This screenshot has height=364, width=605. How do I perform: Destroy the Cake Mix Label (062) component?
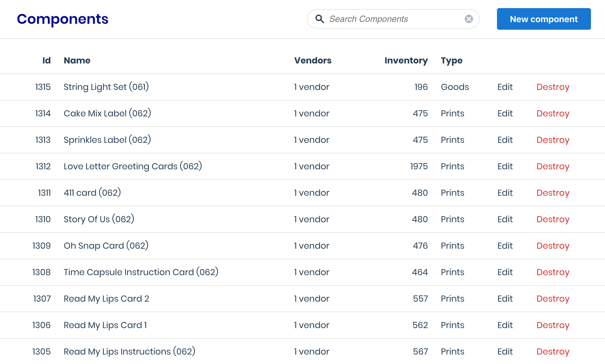tap(553, 113)
